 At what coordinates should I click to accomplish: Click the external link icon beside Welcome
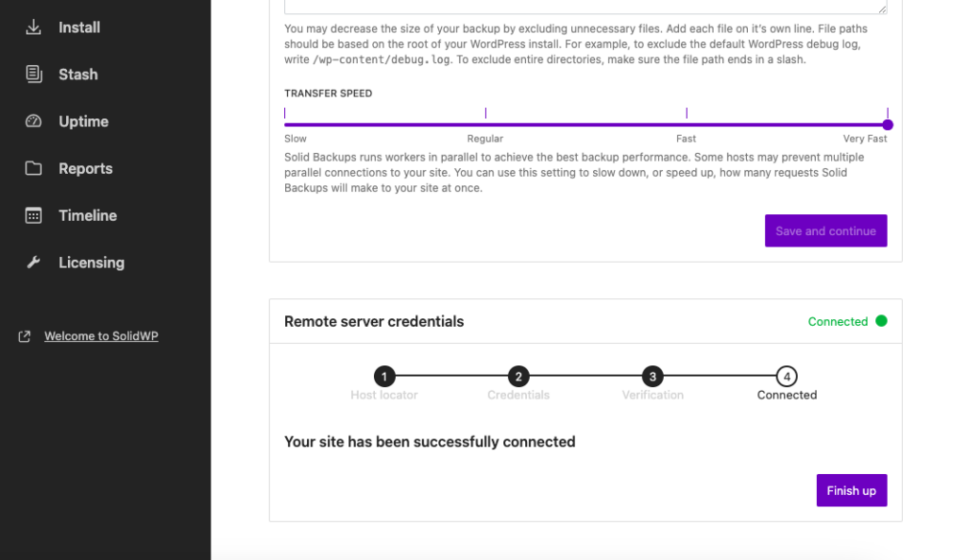(25, 336)
